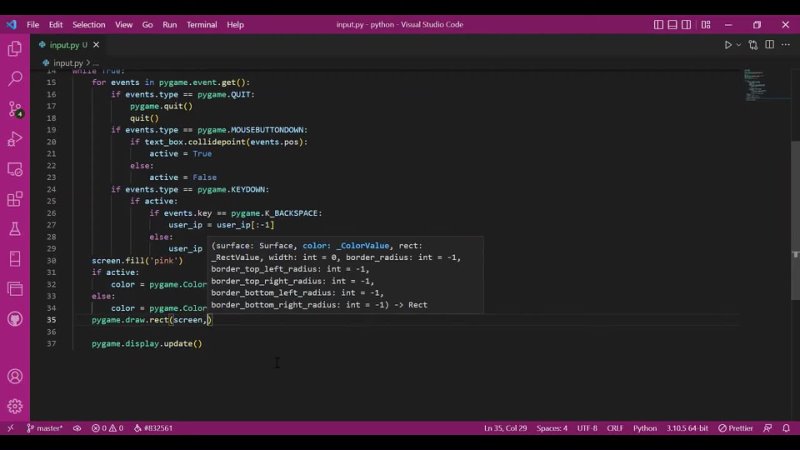The height and width of the screenshot is (450, 800).
Task: Click the eye icon in status bar
Action: 77,428
